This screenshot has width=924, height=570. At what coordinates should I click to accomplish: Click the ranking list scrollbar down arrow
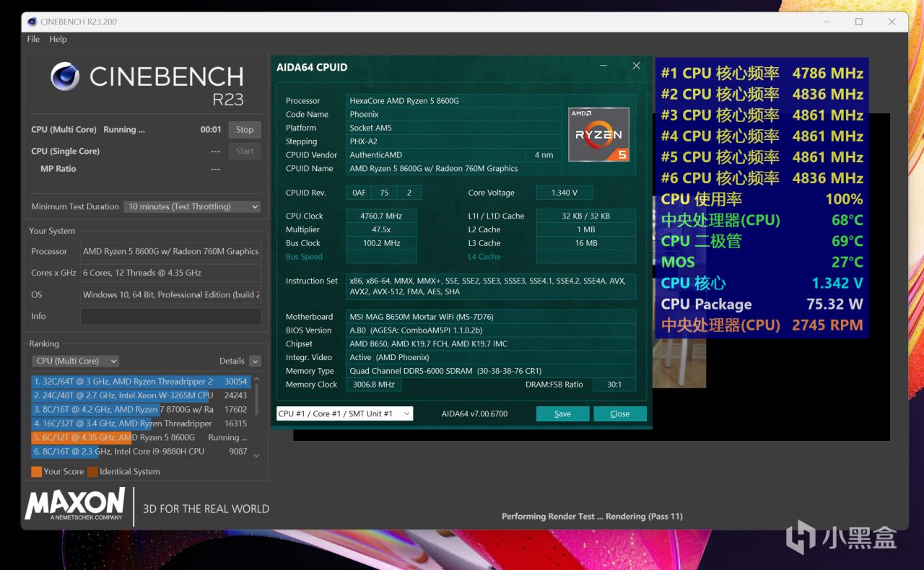tap(256, 456)
